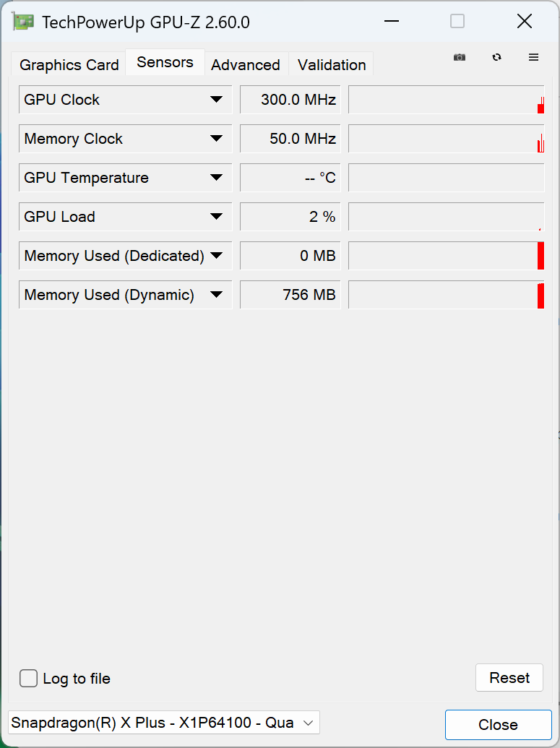This screenshot has height=748, width=560.
Task: Click the refresh sensors icon
Action: [496, 58]
